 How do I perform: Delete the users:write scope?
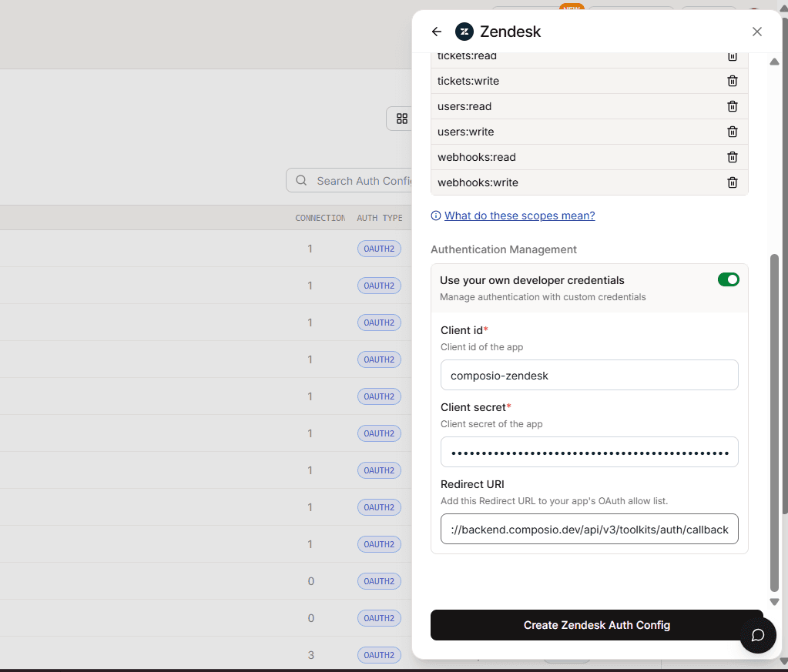pos(733,132)
